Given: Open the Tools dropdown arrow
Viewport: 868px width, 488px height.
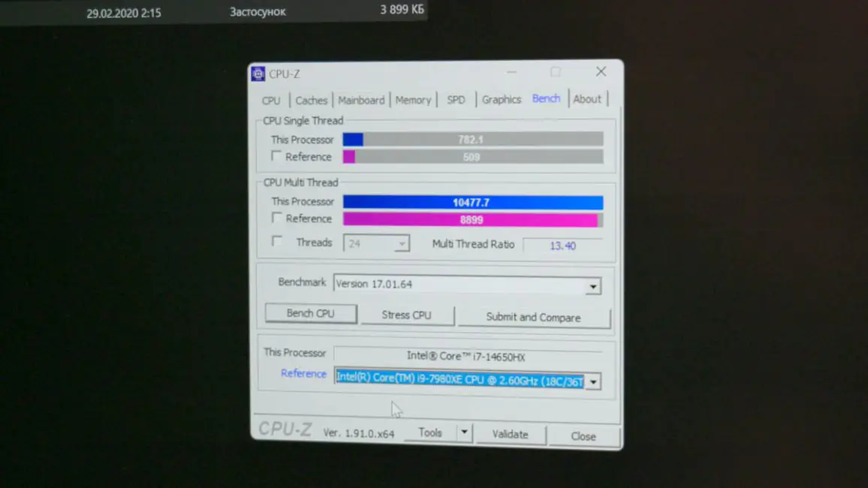Looking at the screenshot, I should [465, 432].
